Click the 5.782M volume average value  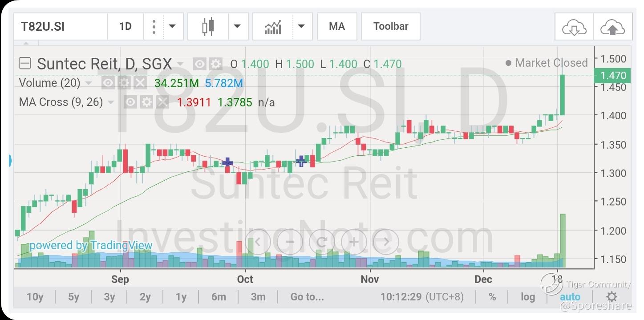click(224, 83)
